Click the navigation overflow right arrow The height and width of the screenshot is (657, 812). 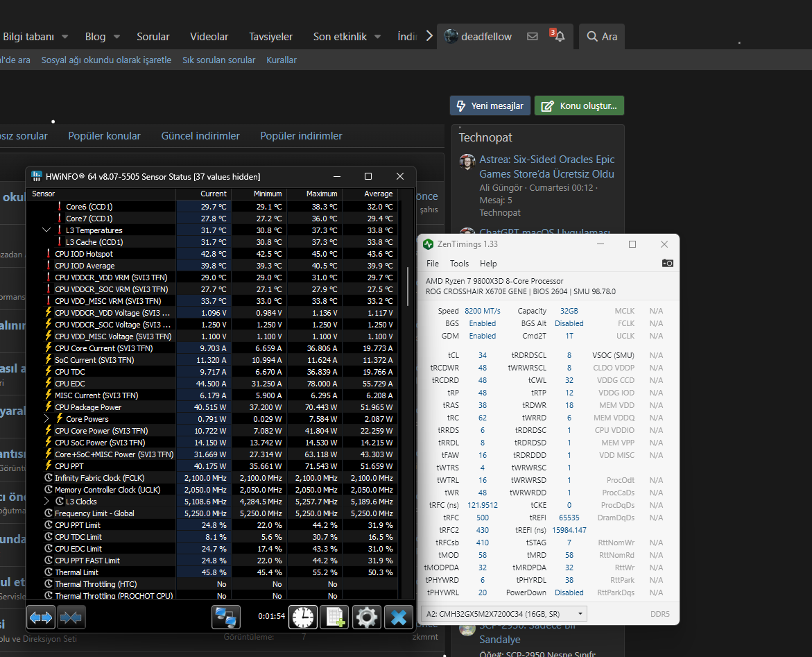pyautogui.click(x=429, y=36)
